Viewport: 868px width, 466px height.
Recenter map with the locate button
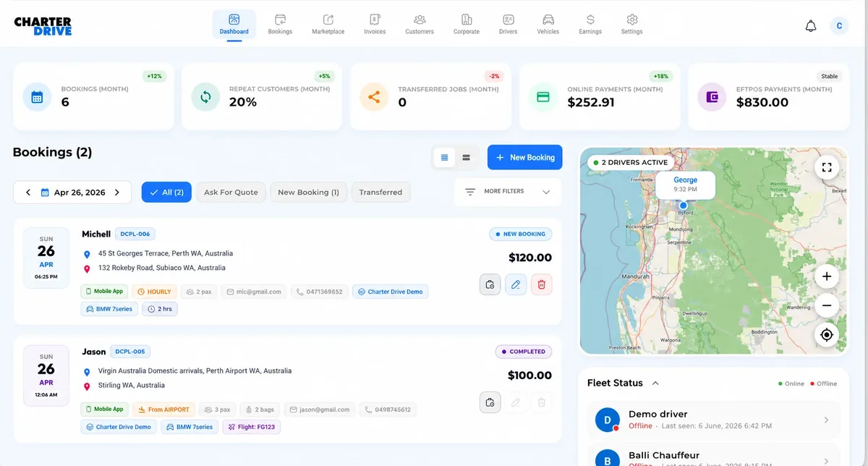tap(827, 334)
